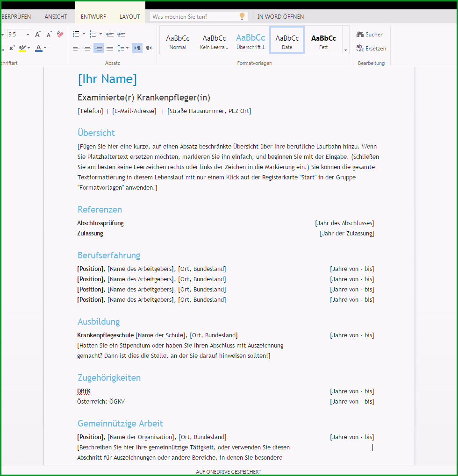This screenshot has height=476, width=458.
Task: Open the line spacing options dropdown
Action: pos(127,48)
